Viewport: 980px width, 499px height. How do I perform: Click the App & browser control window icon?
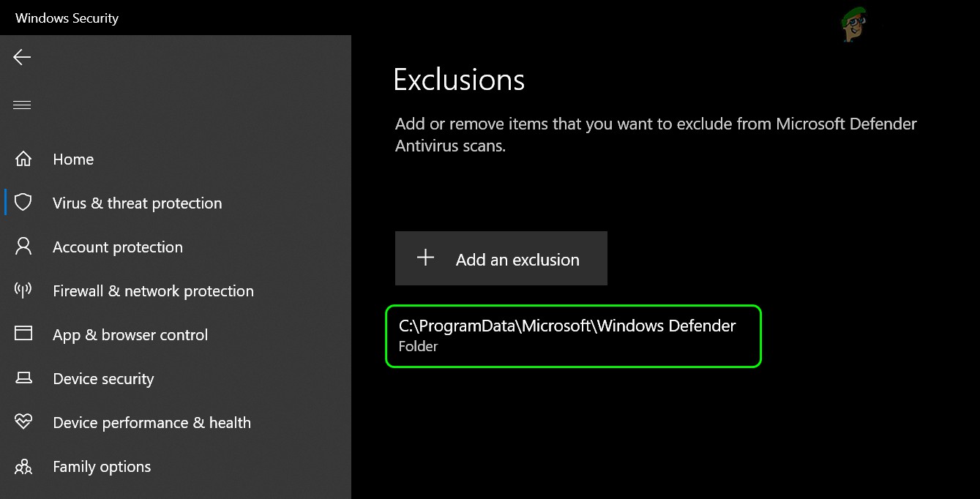tap(23, 334)
